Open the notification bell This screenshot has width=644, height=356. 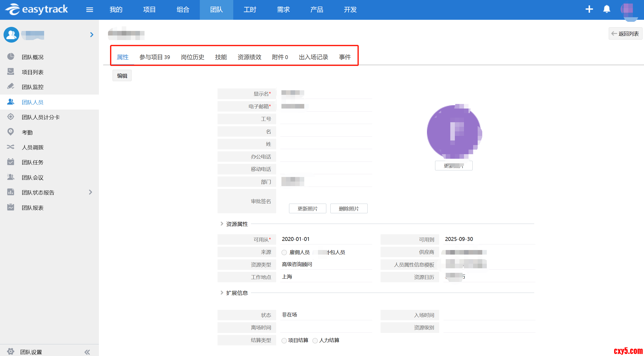[x=606, y=9]
